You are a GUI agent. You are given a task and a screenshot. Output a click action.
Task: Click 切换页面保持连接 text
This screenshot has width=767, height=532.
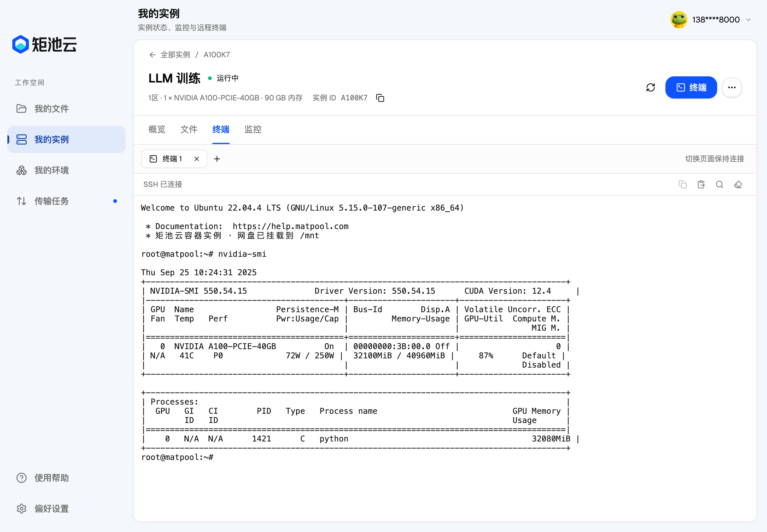pos(715,159)
